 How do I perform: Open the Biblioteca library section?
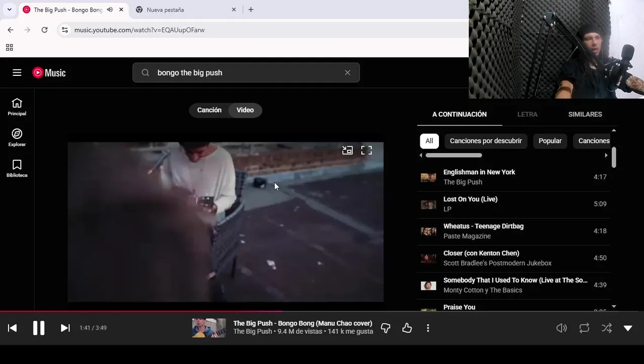pos(17,168)
